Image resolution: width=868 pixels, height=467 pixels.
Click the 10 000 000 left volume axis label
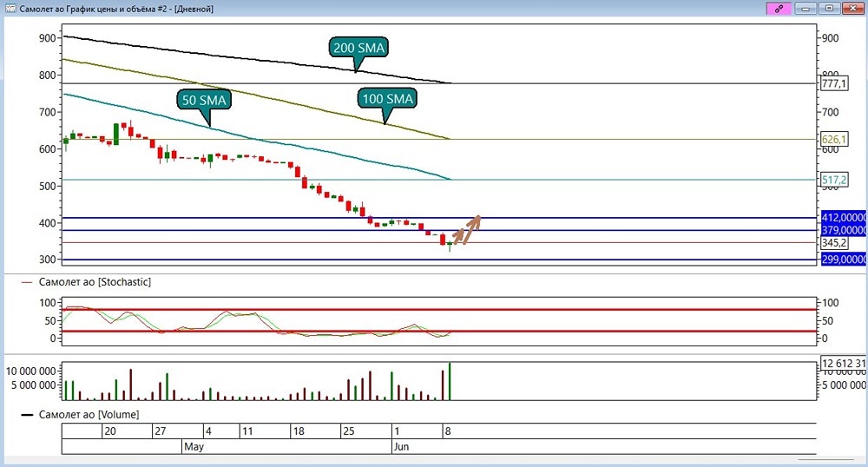(31, 372)
